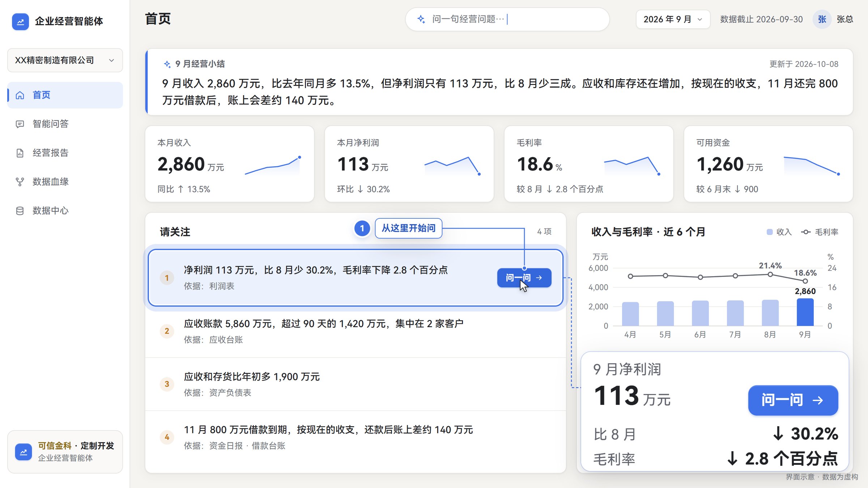Click the 企业经营智能体 logo icon
Viewport: 868px width, 488px height.
point(21,21)
